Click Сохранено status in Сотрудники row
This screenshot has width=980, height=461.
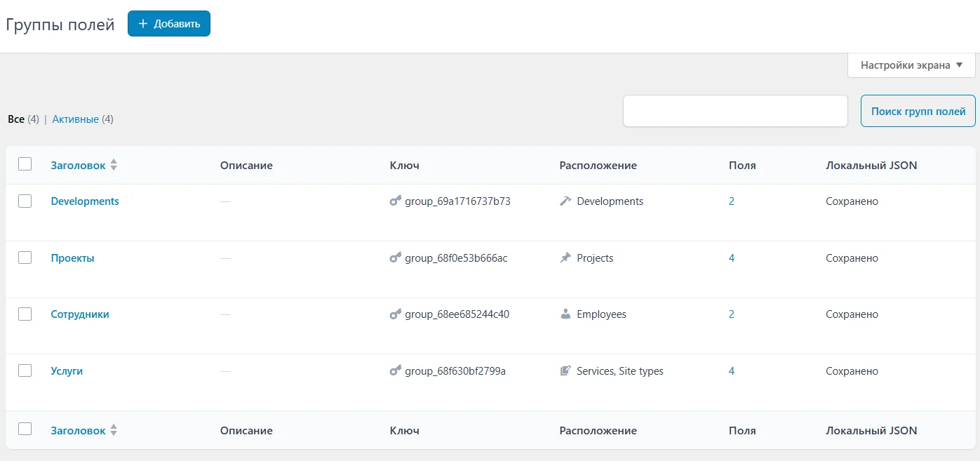coord(852,314)
